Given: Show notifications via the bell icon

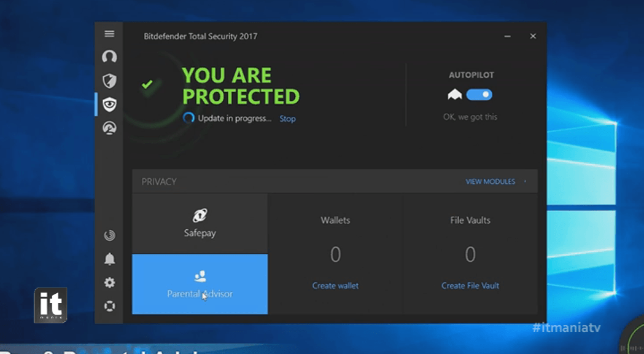Looking at the screenshot, I should point(109,259).
